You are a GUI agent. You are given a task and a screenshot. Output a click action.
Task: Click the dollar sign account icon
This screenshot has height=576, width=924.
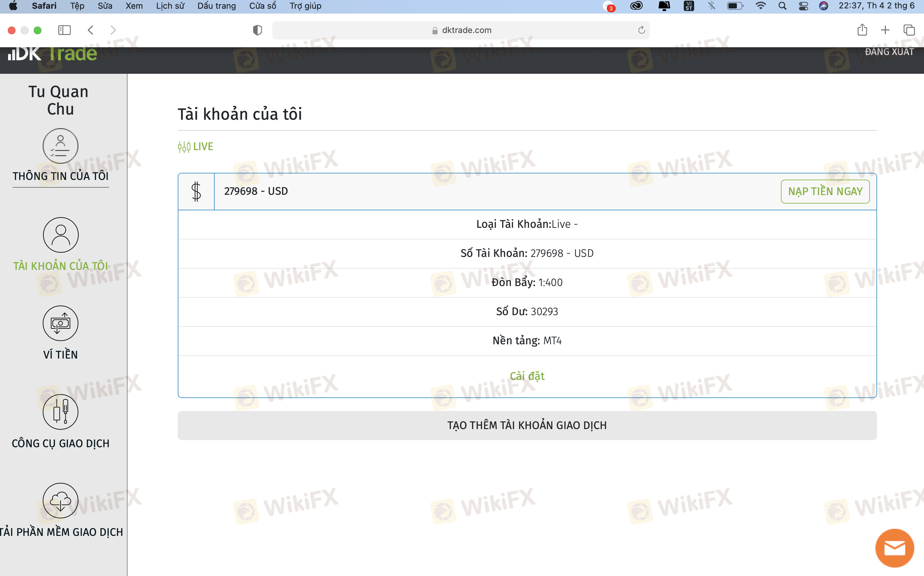pyautogui.click(x=196, y=191)
